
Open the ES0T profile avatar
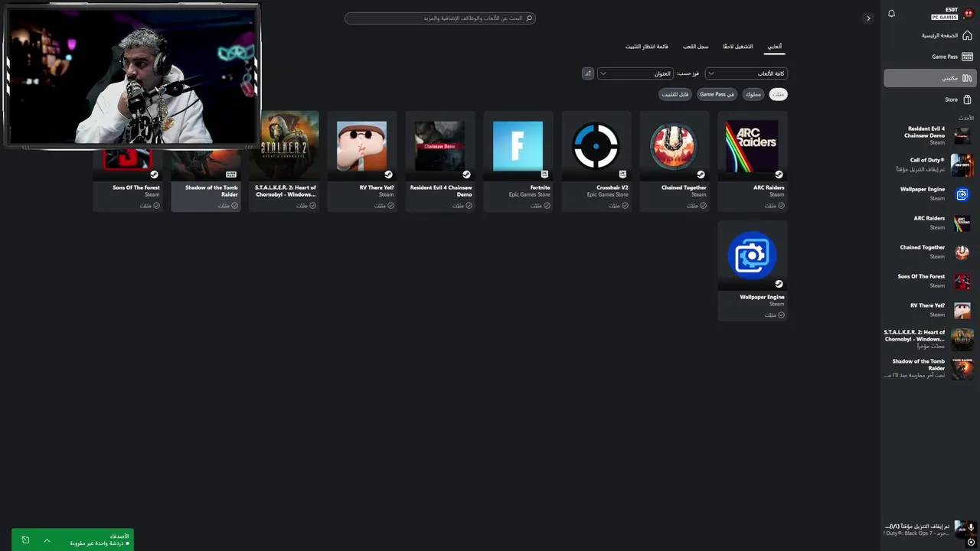tap(968, 14)
